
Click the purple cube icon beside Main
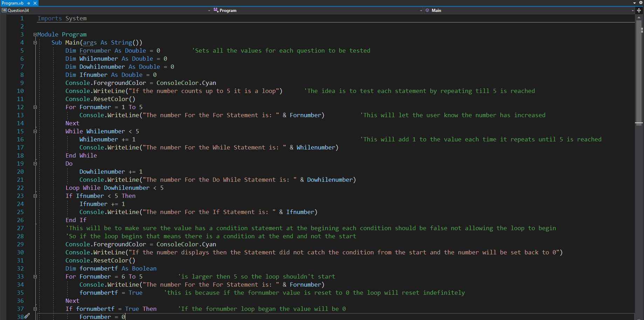(x=427, y=11)
